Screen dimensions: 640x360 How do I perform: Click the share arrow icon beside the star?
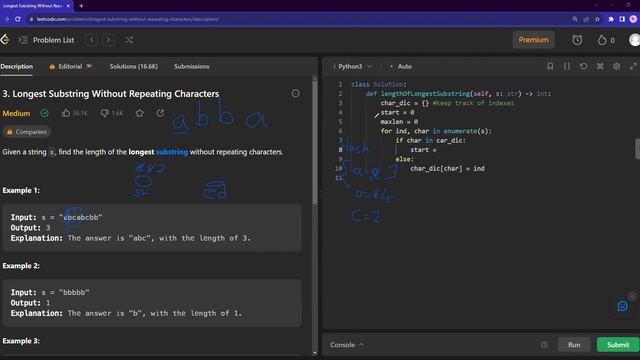pos(160,113)
